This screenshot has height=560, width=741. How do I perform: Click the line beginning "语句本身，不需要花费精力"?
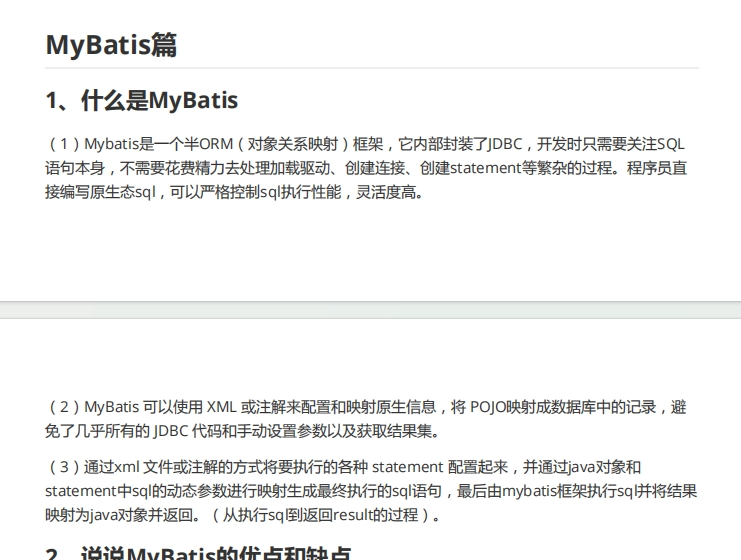366,168
